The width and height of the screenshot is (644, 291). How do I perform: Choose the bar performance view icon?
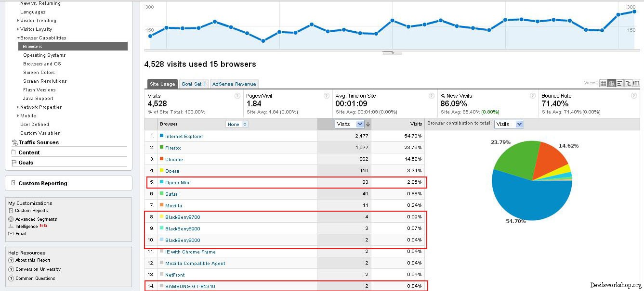(620, 83)
